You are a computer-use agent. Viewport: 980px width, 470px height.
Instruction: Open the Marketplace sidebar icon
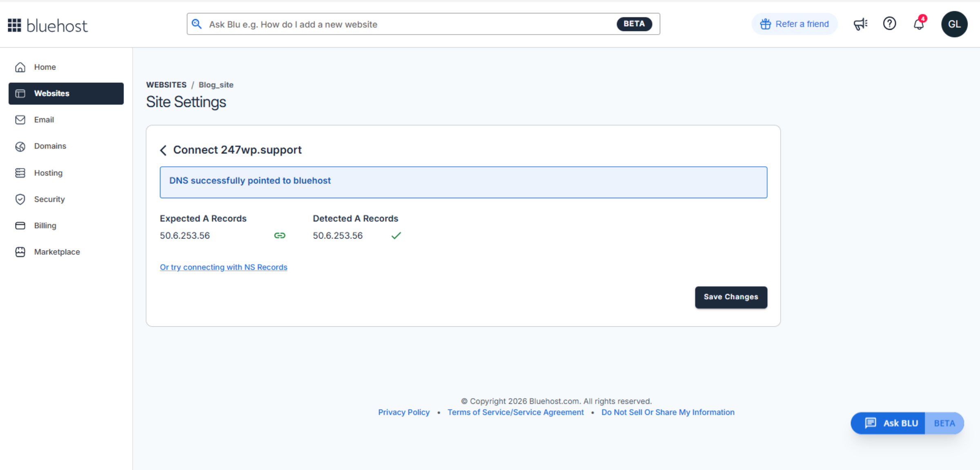20,252
